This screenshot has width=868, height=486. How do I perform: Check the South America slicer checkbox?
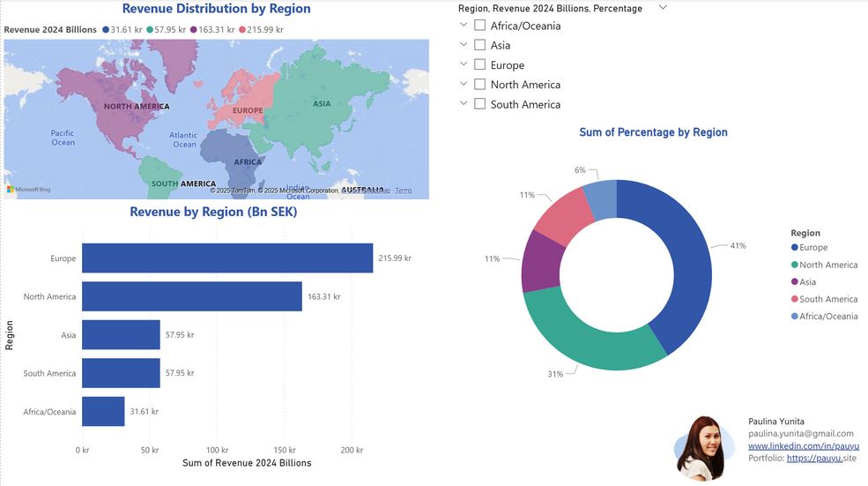pyautogui.click(x=480, y=104)
